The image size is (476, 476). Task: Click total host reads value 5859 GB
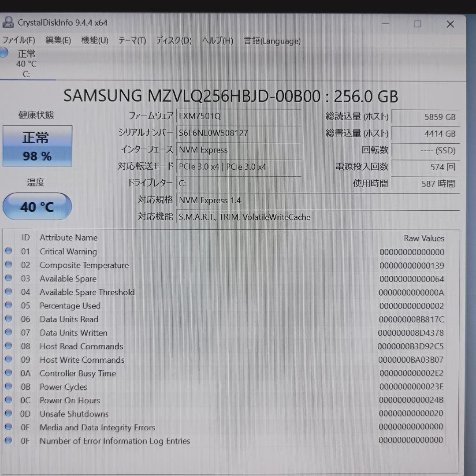(425, 117)
